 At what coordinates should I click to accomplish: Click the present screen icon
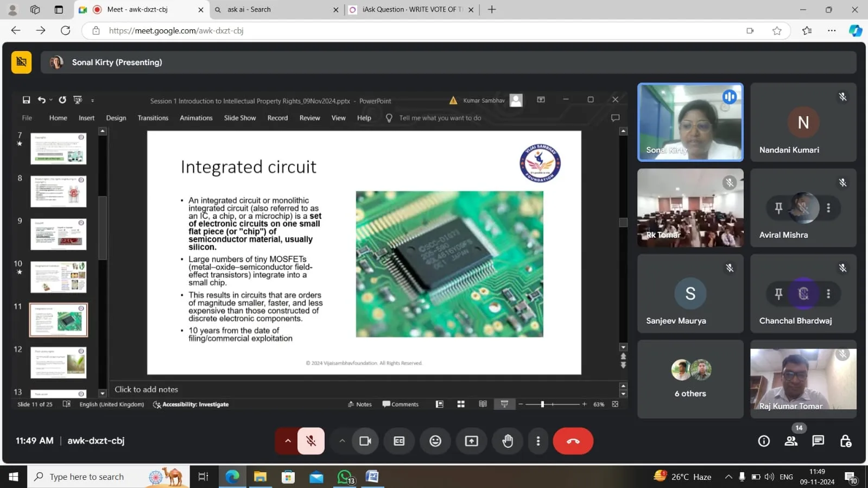click(x=471, y=441)
